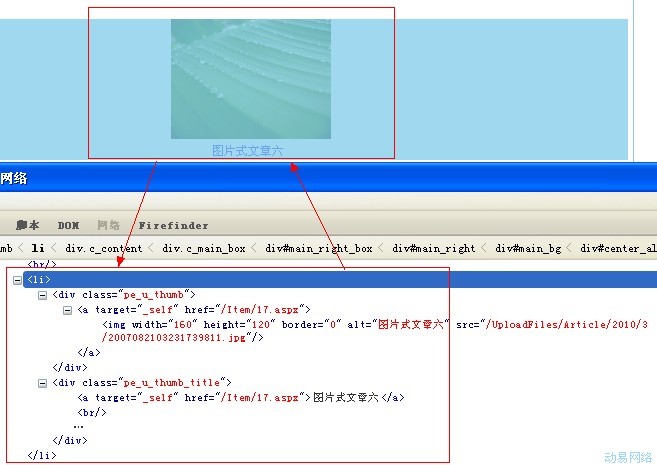Open the Firefinder tab
The width and height of the screenshot is (657, 465).
tap(173, 226)
